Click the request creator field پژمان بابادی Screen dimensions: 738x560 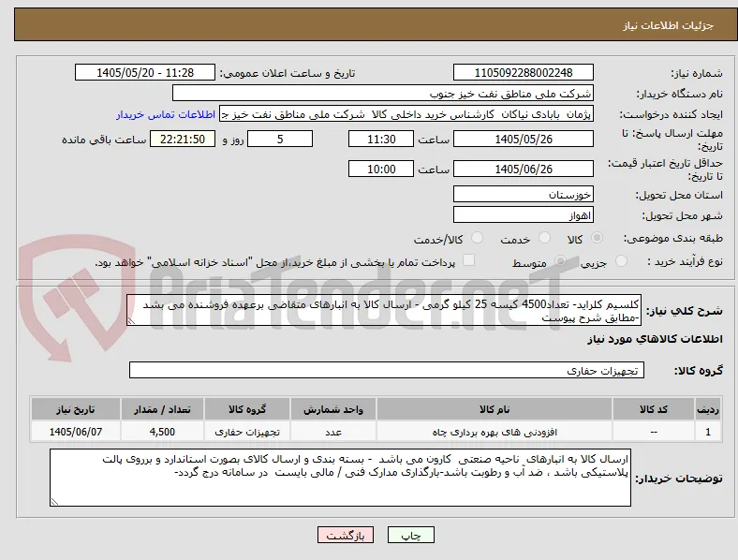(x=406, y=114)
